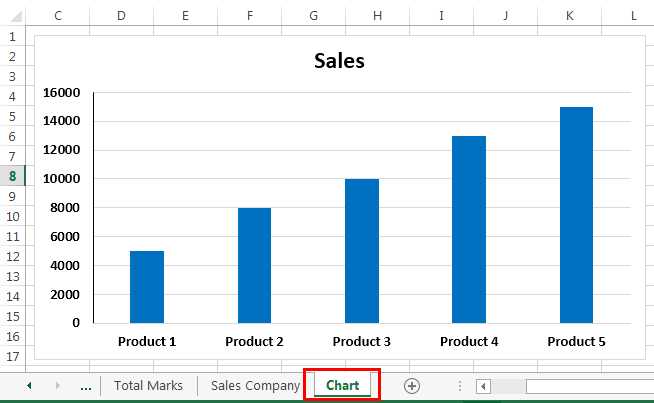Screen dimensions: 654x403
Task: Select row 15 header
Action: (x=13, y=316)
